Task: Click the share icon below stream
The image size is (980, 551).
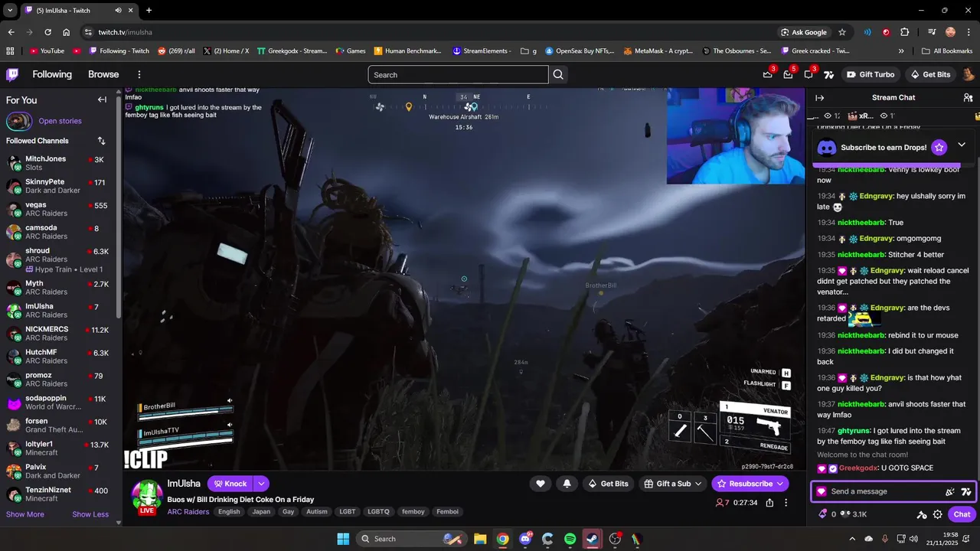Action: (769, 503)
